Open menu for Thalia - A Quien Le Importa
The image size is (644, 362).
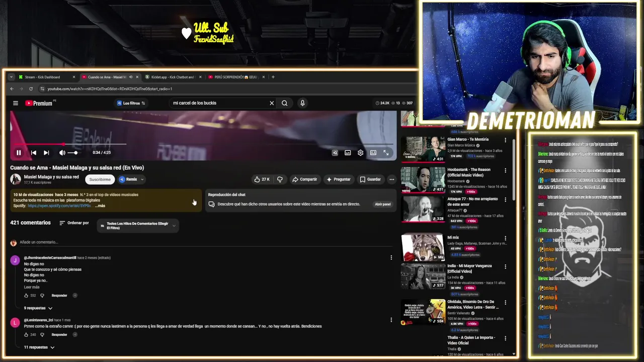pyautogui.click(x=506, y=338)
